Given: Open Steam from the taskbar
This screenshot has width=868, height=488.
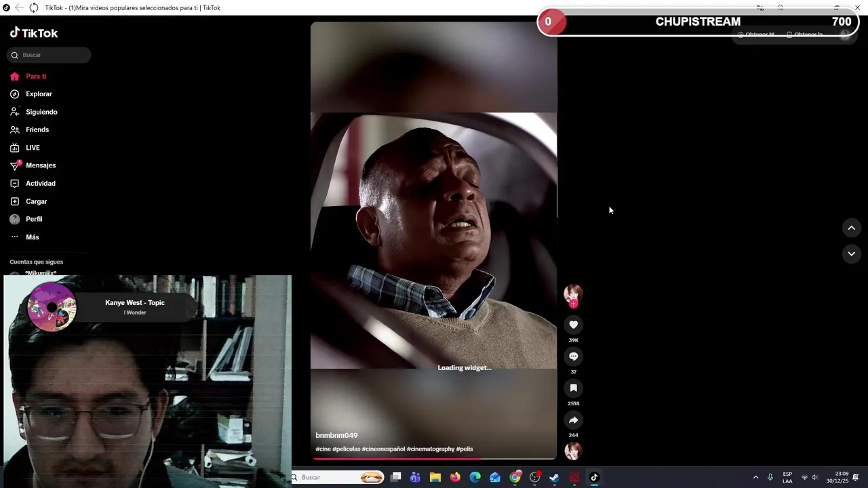Looking at the screenshot, I should pyautogui.click(x=555, y=477).
